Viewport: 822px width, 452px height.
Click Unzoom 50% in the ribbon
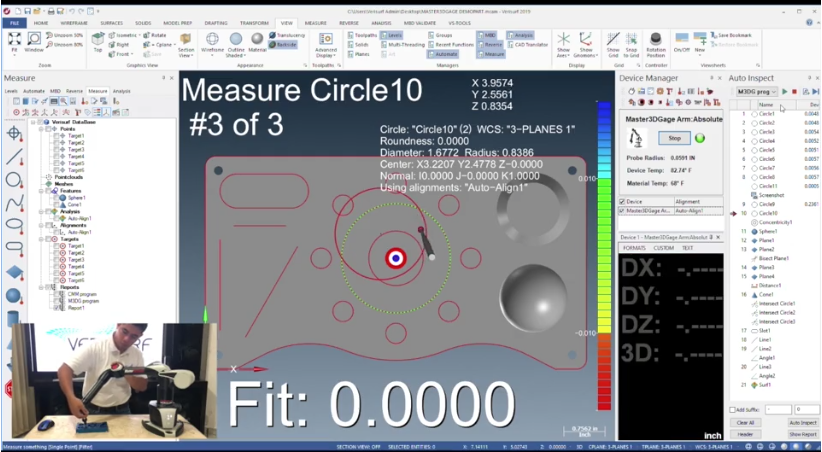[x=64, y=35]
